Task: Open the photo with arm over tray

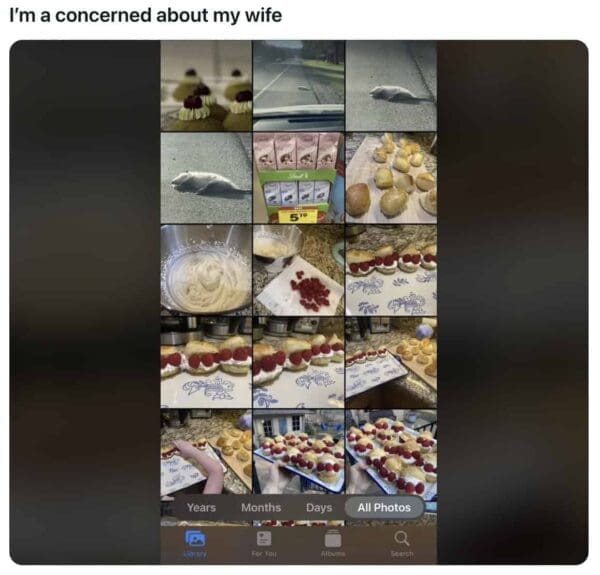Action: click(206, 452)
